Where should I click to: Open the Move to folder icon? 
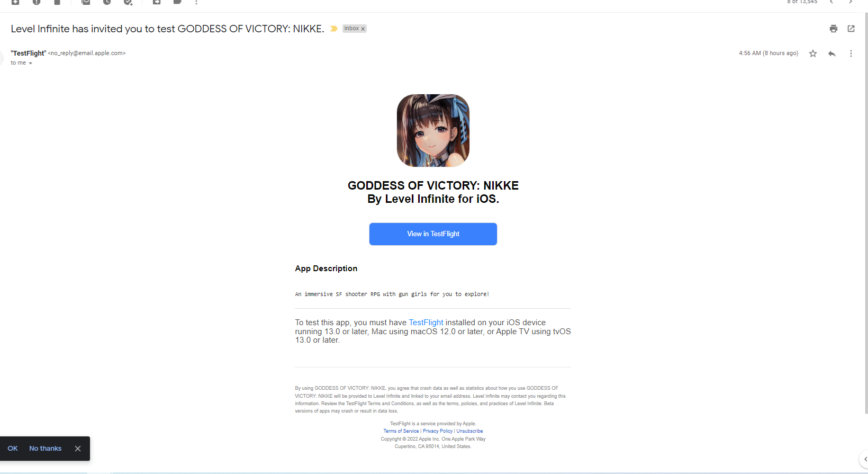tap(157, 2)
